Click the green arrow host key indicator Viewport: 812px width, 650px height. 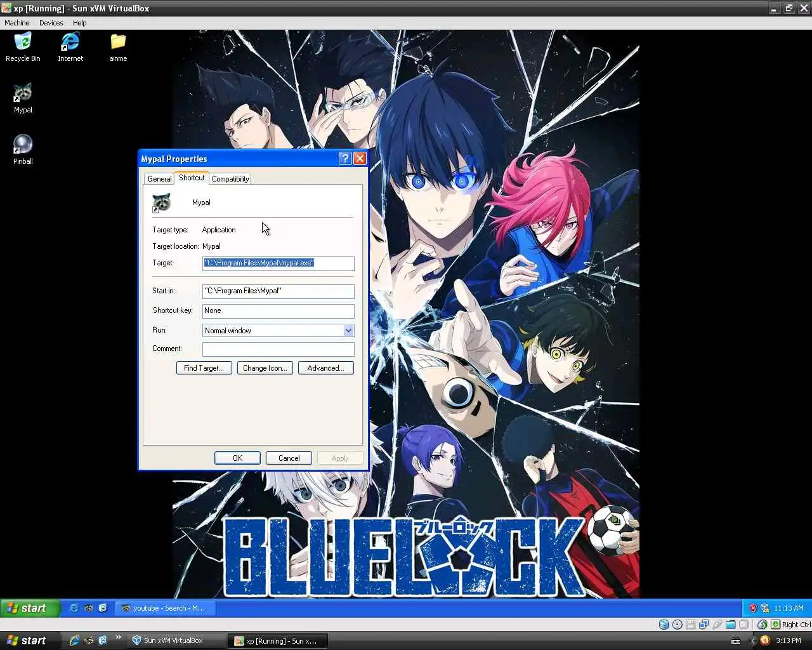pyautogui.click(x=775, y=625)
